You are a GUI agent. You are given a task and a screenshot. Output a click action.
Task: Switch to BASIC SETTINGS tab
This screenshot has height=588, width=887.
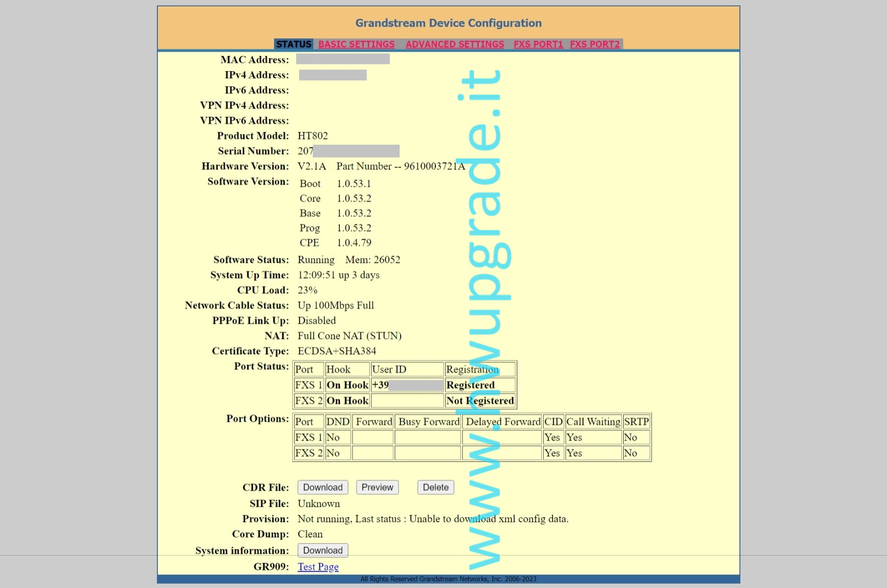pos(356,44)
